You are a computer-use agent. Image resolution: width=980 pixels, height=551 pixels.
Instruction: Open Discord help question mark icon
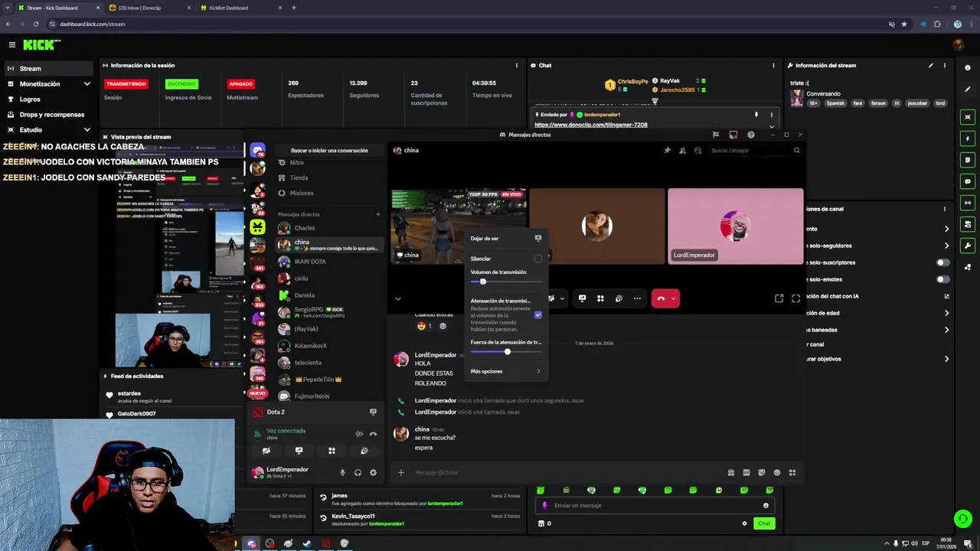click(751, 135)
